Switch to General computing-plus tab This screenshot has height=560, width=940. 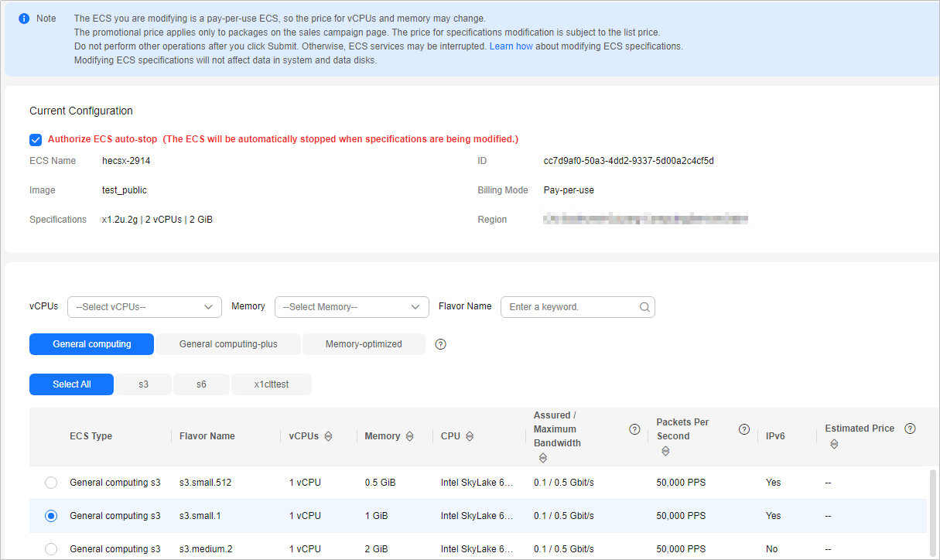point(228,344)
